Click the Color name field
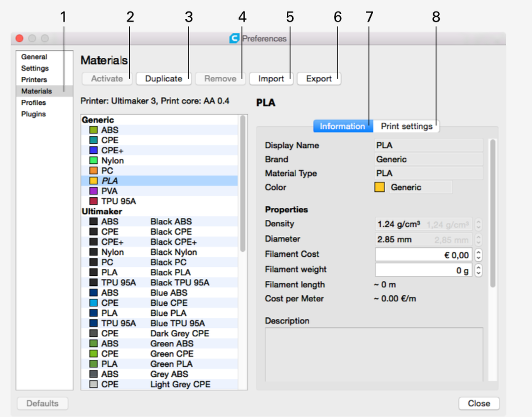Screen dimensions: 532x417 pos(421,187)
